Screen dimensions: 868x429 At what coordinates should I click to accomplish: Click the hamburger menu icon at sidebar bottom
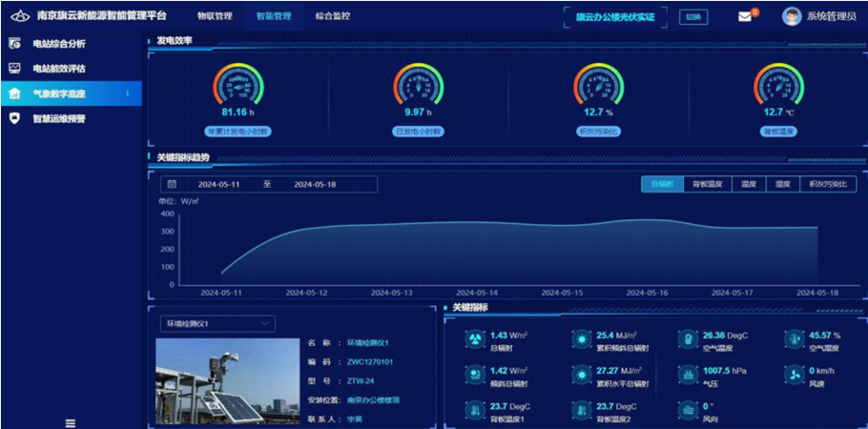(x=70, y=422)
